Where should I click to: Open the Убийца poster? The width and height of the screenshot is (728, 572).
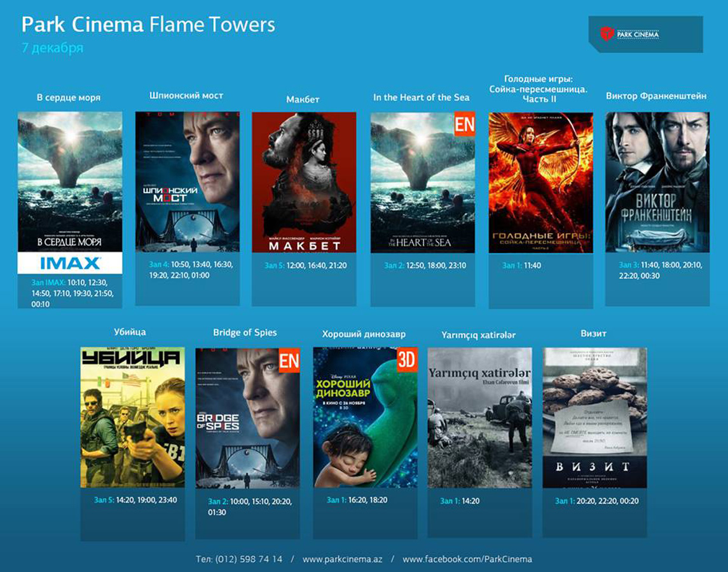[x=132, y=418]
